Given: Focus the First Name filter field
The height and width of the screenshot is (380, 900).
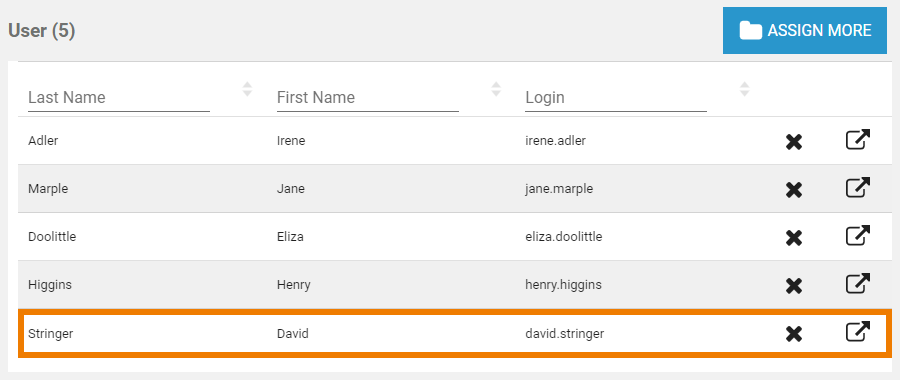Looking at the screenshot, I should pos(368,98).
